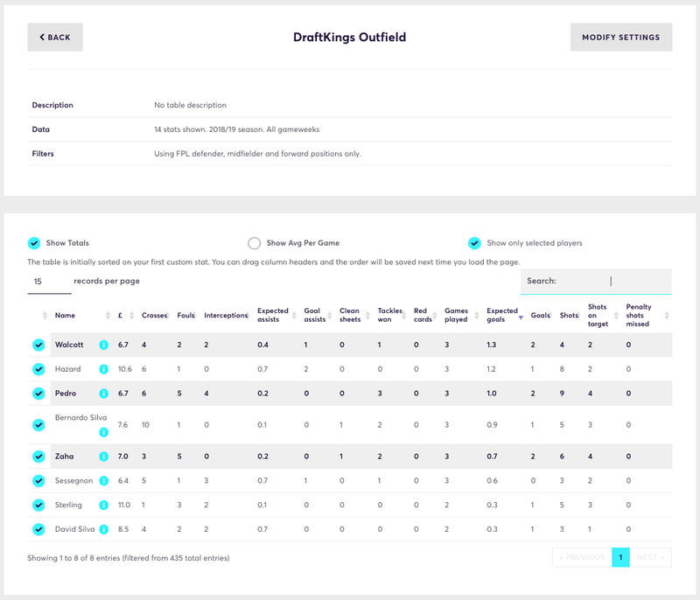Select the Zaha player name

pos(64,457)
